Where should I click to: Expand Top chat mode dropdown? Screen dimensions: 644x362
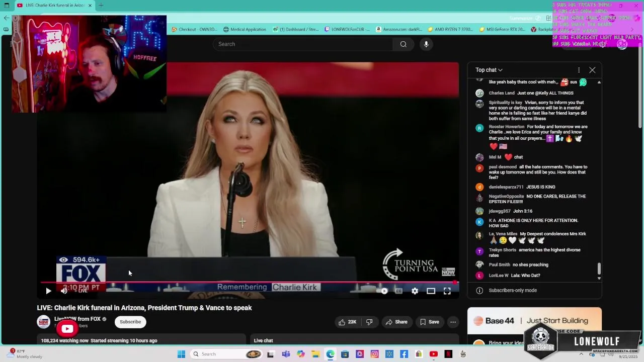tap(489, 70)
